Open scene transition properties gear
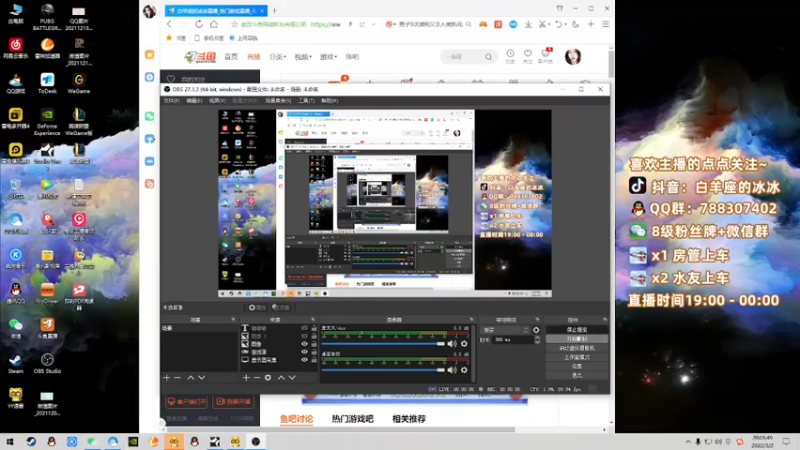 536,330
